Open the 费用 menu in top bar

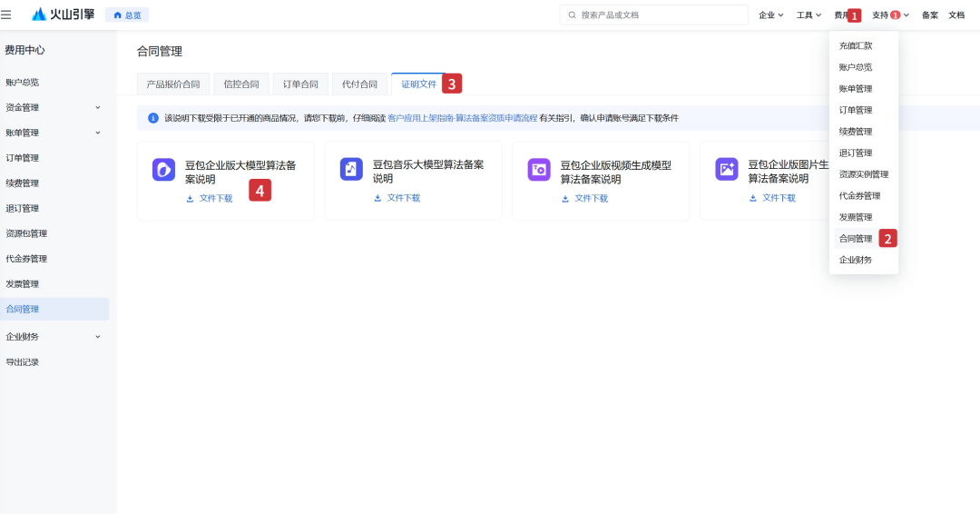coord(841,15)
